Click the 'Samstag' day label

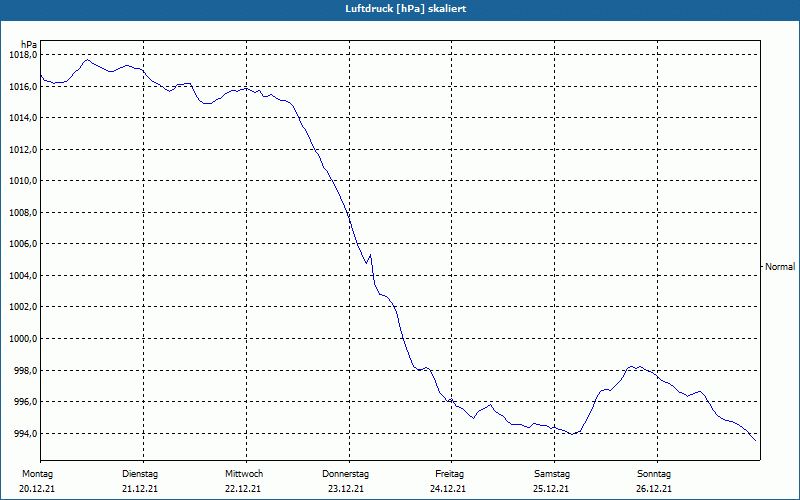coord(552,474)
